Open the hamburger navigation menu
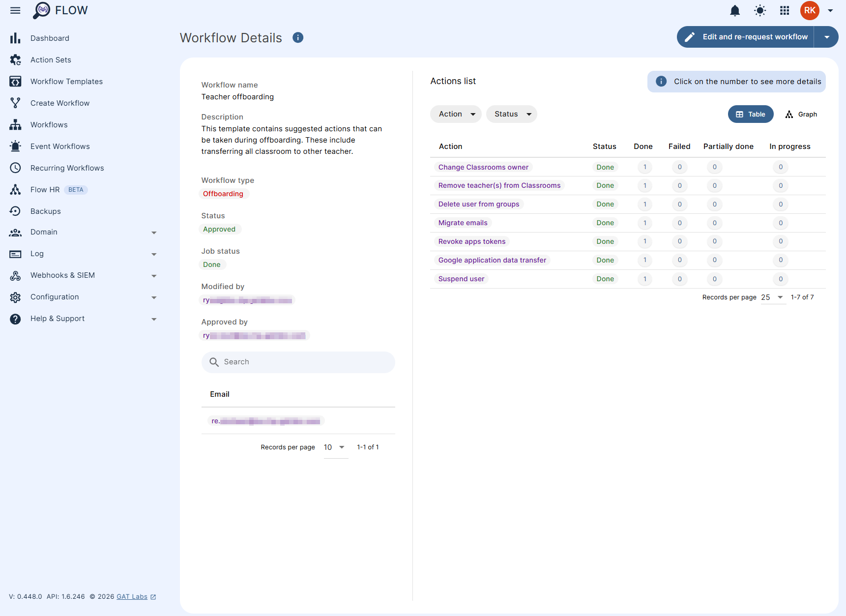The height and width of the screenshot is (616, 846). pyautogui.click(x=15, y=10)
